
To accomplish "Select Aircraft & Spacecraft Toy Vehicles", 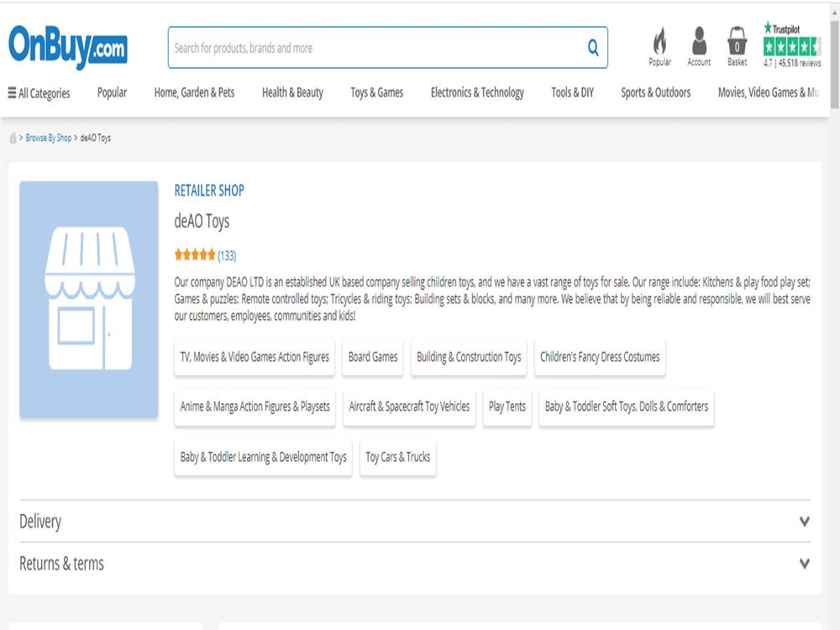I will tap(409, 407).
